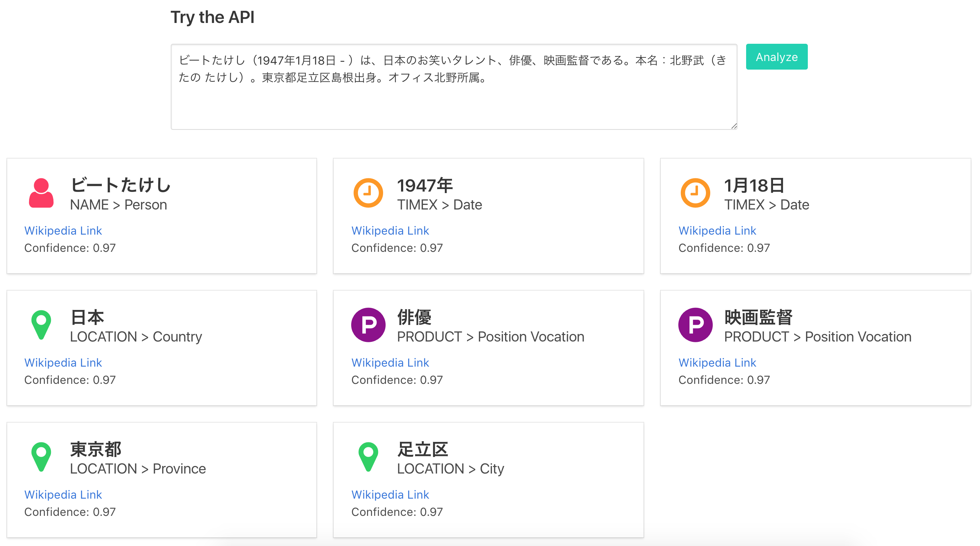Click the orange clock icon beside 1月18日
The height and width of the screenshot is (546, 980).
click(695, 193)
